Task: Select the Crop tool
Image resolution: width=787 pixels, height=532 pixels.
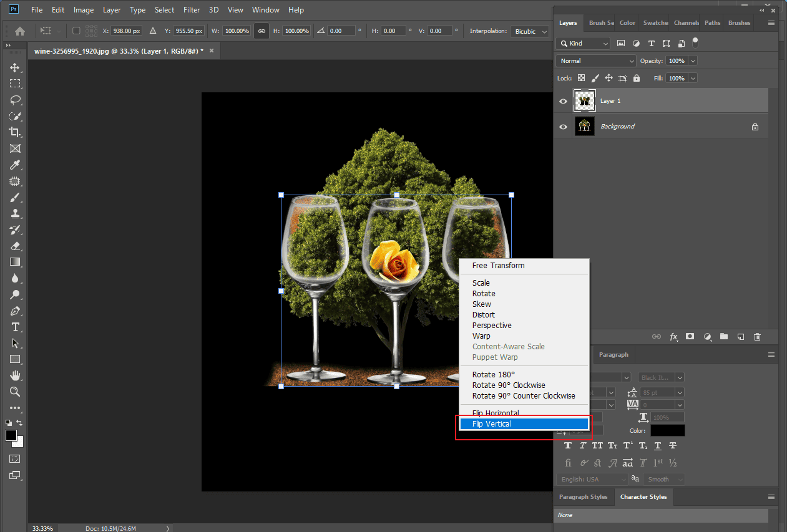Action: coord(15,132)
